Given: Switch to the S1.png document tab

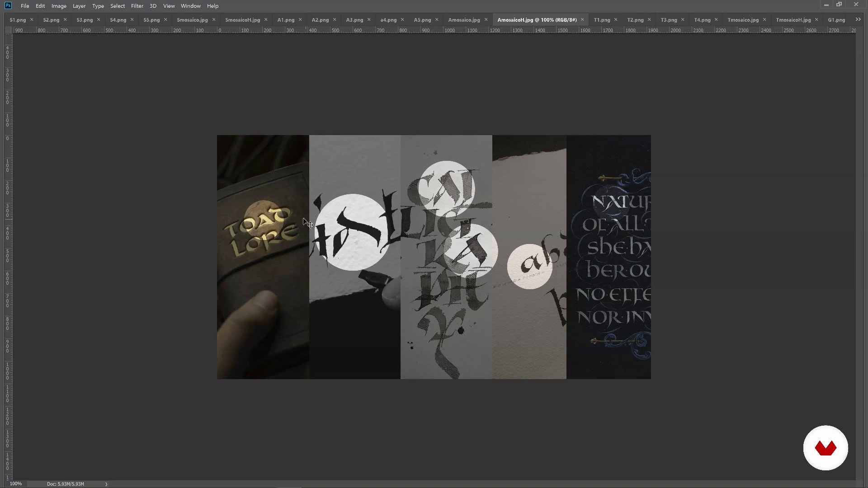Looking at the screenshot, I should [x=18, y=20].
